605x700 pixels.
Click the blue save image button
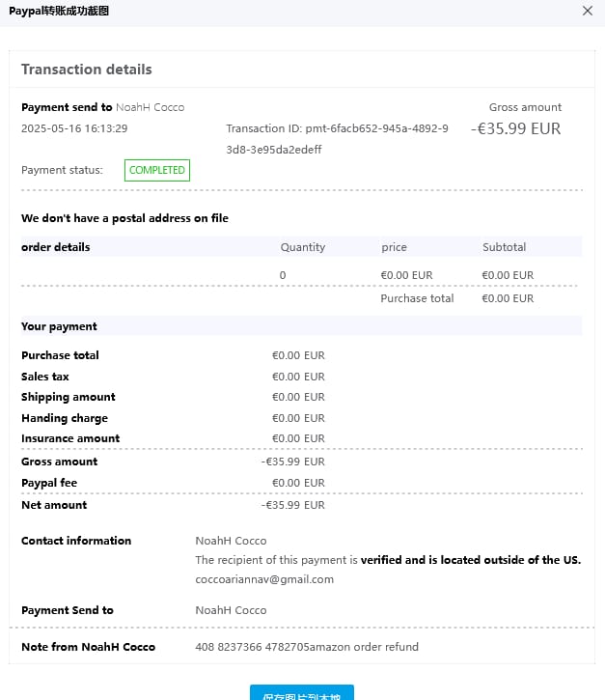click(302, 692)
